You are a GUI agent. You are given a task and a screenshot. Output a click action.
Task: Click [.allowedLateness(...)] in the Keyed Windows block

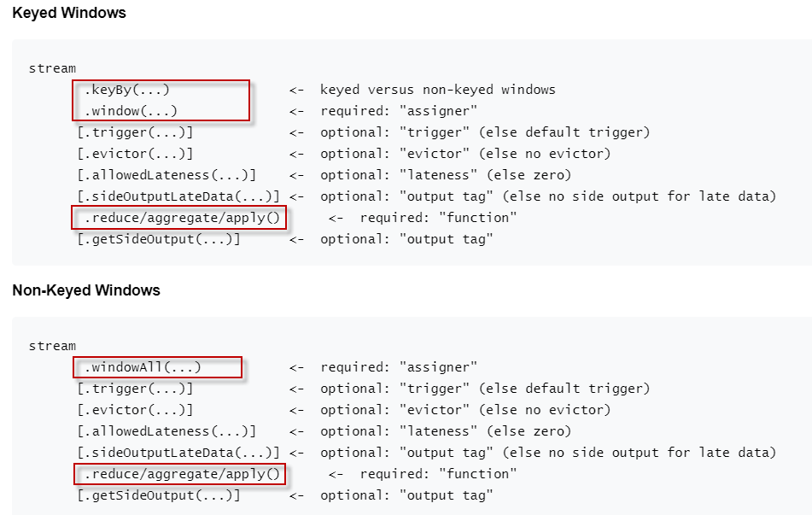pyautogui.click(x=166, y=175)
